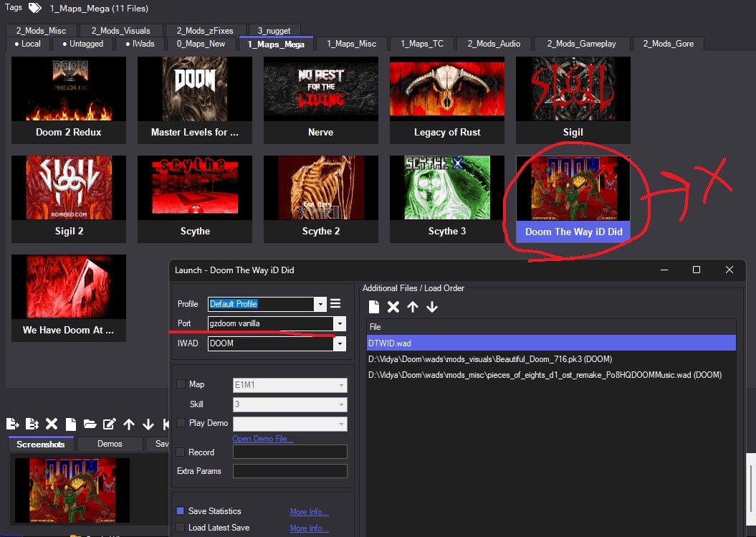This screenshot has width=756, height=537.
Task: Expand the Profile dropdown
Action: coord(320,304)
